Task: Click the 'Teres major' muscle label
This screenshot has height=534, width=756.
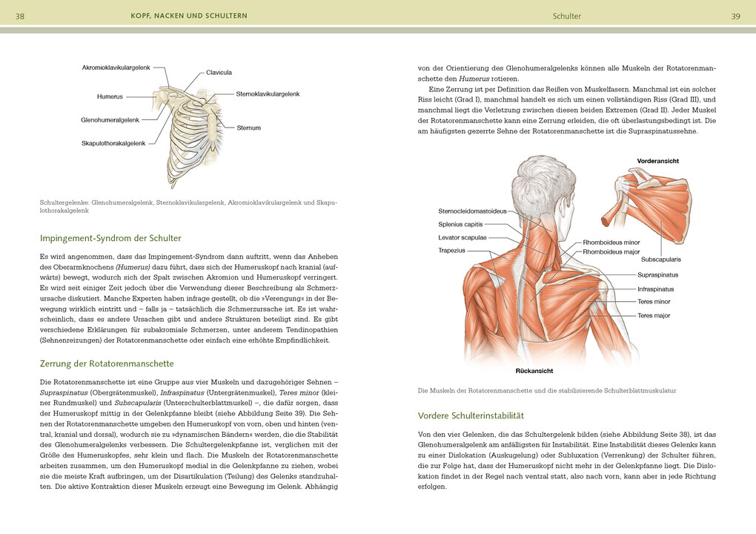Action: pyautogui.click(x=654, y=315)
